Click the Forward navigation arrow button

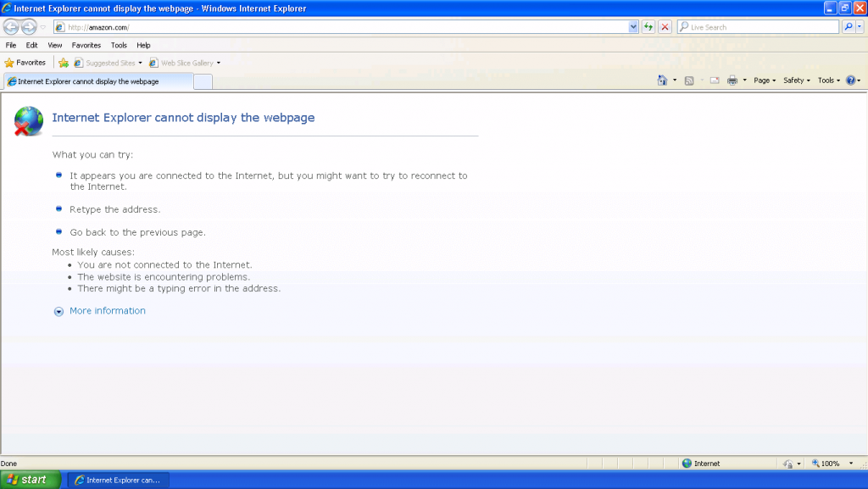(x=29, y=27)
